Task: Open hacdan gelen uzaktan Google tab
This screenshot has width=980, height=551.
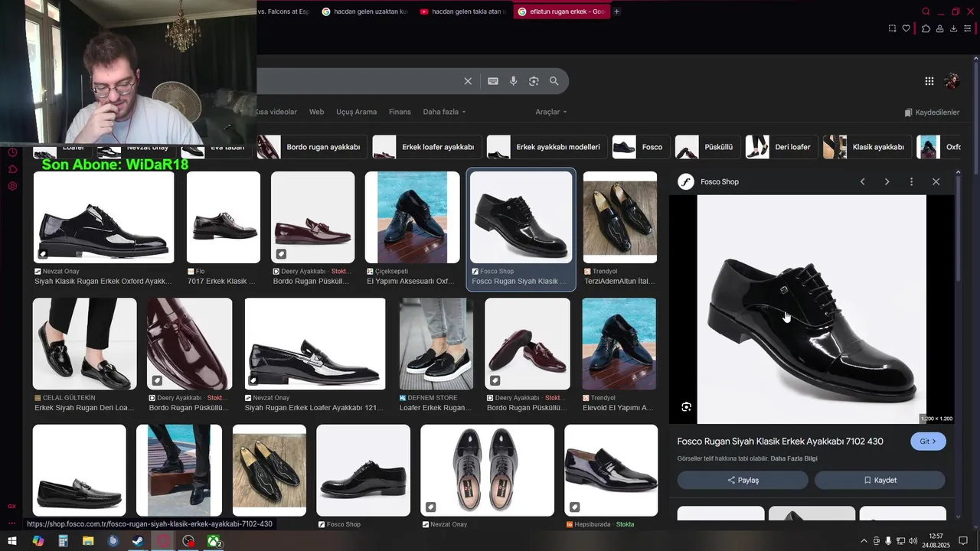Action: 365,11
